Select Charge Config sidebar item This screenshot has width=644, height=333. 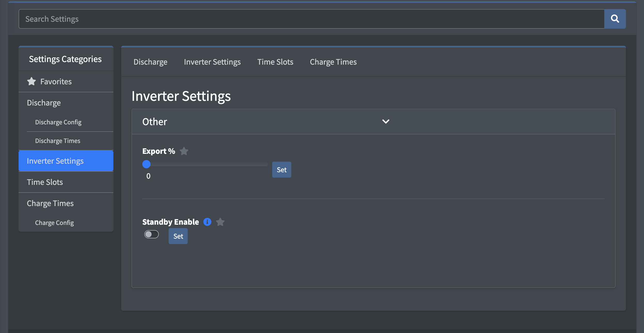[54, 223]
